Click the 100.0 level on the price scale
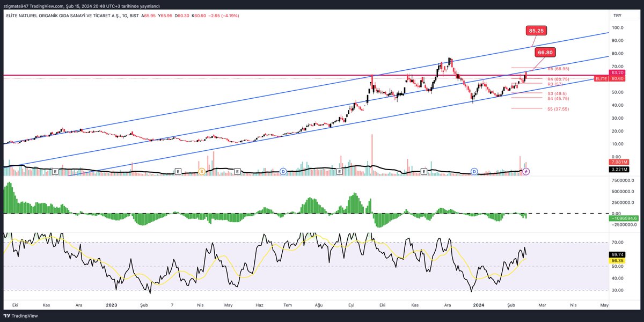 click(x=617, y=28)
